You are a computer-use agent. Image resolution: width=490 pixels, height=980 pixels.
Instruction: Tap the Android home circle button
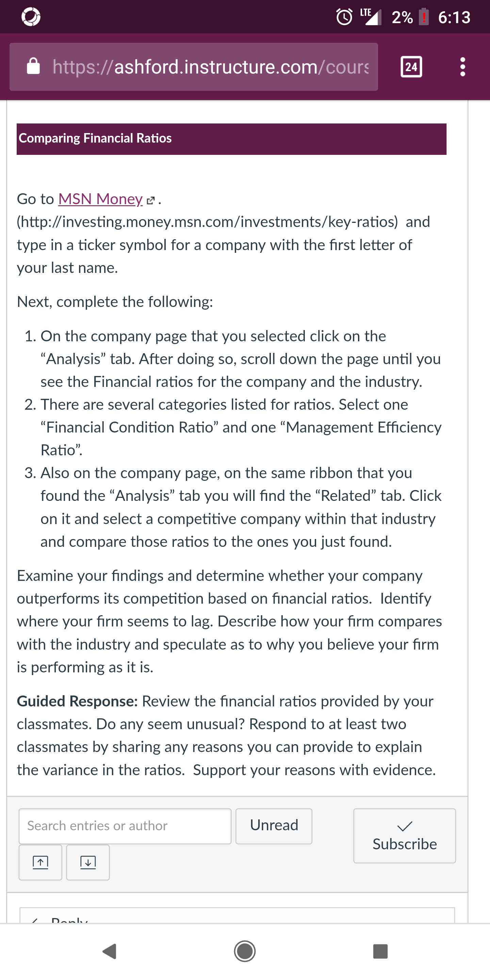click(x=245, y=951)
